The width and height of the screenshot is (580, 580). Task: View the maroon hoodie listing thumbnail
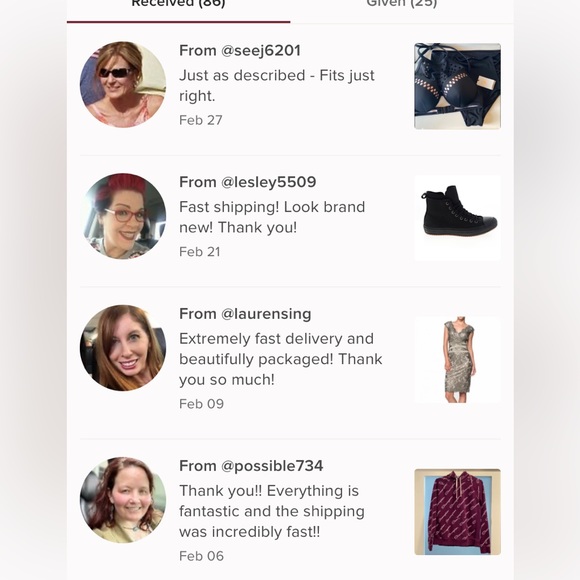coord(458,512)
